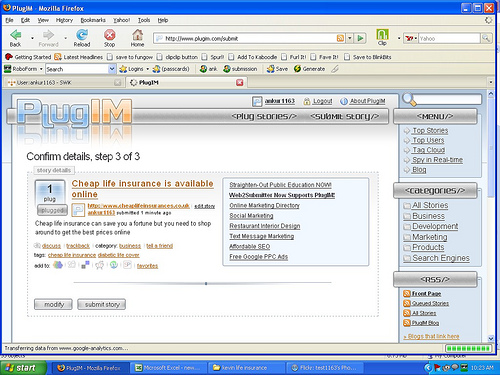
Task: Click the 'modify' button
Action: pyautogui.click(x=53, y=304)
